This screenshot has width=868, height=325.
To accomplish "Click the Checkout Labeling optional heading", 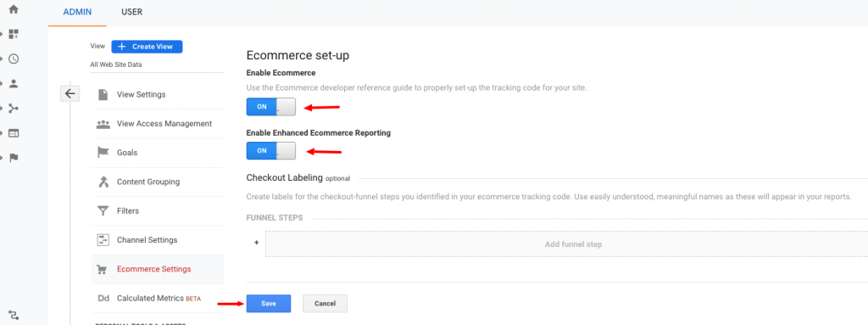I will pos(298,178).
